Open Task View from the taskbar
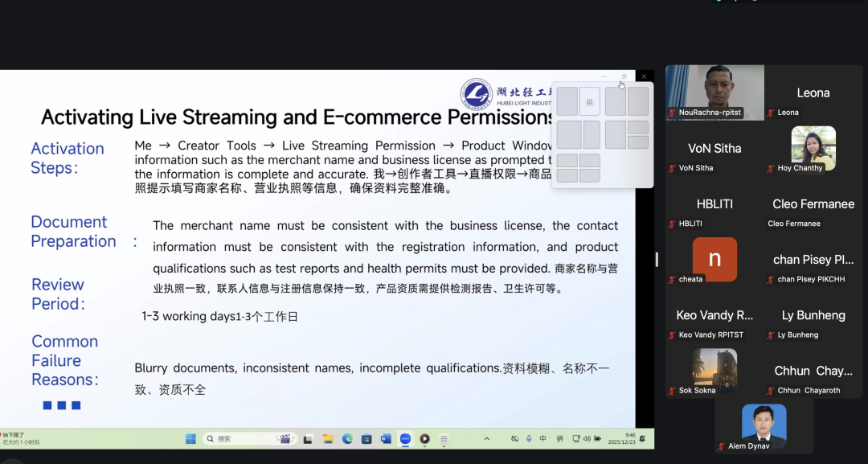The width and height of the screenshot is (868, 464). click(x=309, y=440)
